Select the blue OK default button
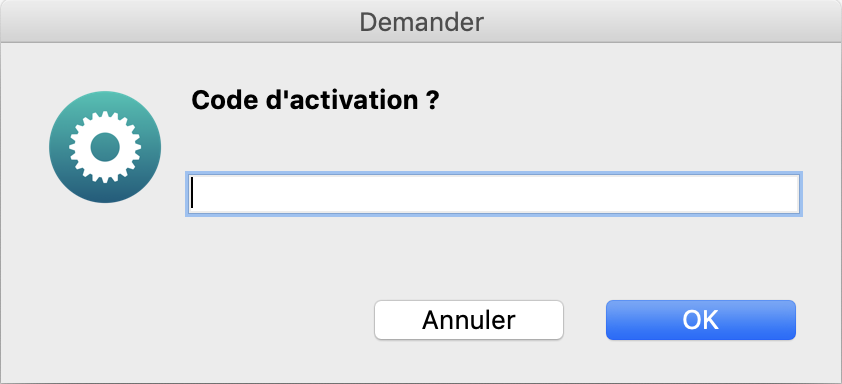The image size is (842, 384). pos(701,320)
